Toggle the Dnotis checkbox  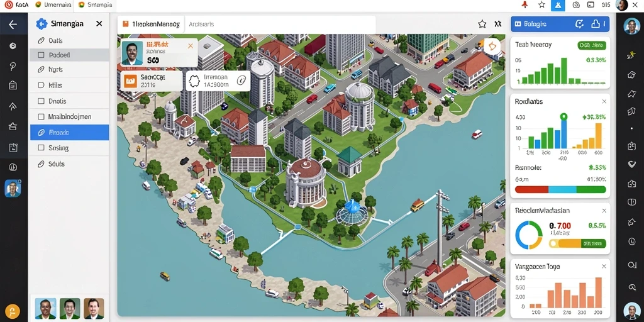pos(41,101)
